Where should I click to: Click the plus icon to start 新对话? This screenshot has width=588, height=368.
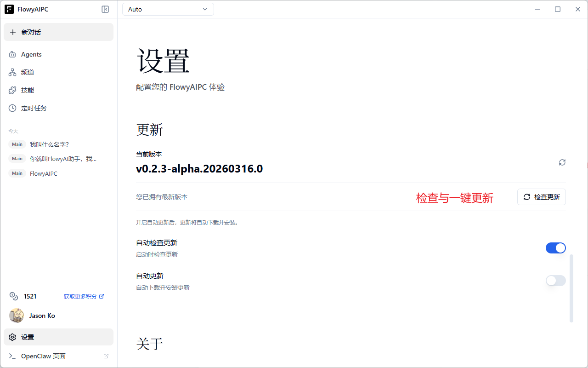click(x=13, y=32)
